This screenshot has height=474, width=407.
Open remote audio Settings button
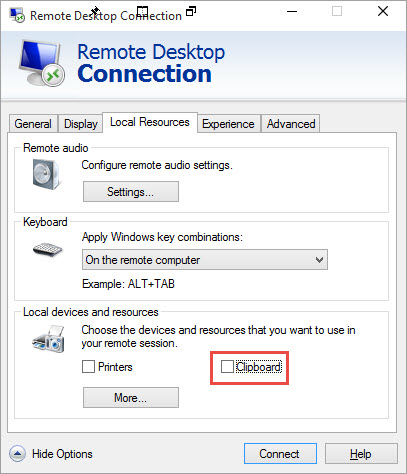pyautogui.click(x=131, y=192)
